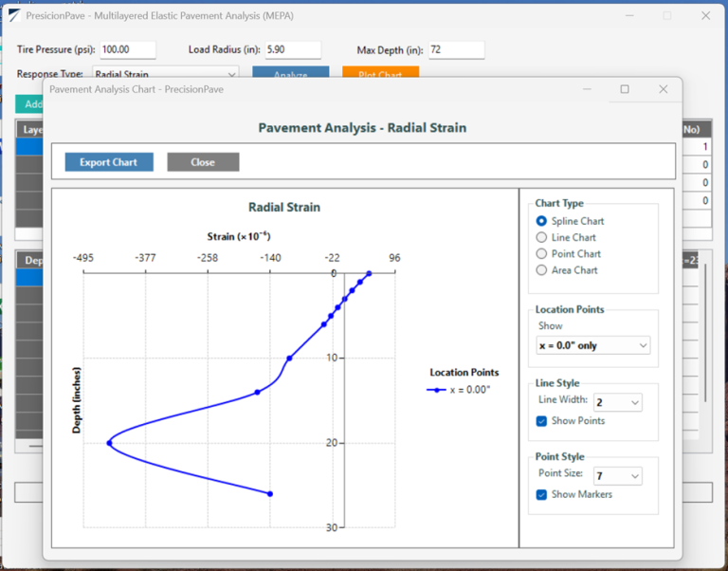The image size is (728, 571).
Task: Click the -377 strain axis label
Action: [145, 258]
